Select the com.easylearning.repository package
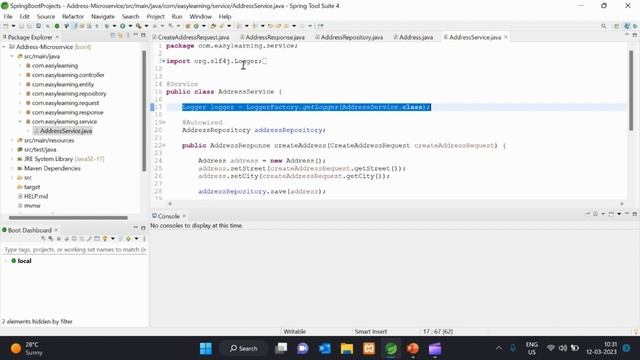This screenshot has height=360, width=640. [x=69, y=94]
